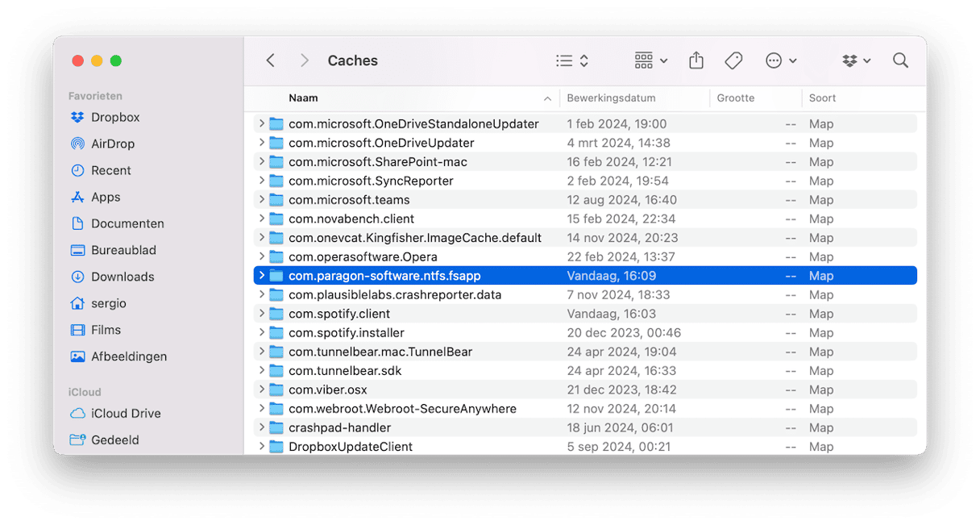Click the date 12 aug 2024, 16:40
Screen dimensions: 980x525
point(621,200)
